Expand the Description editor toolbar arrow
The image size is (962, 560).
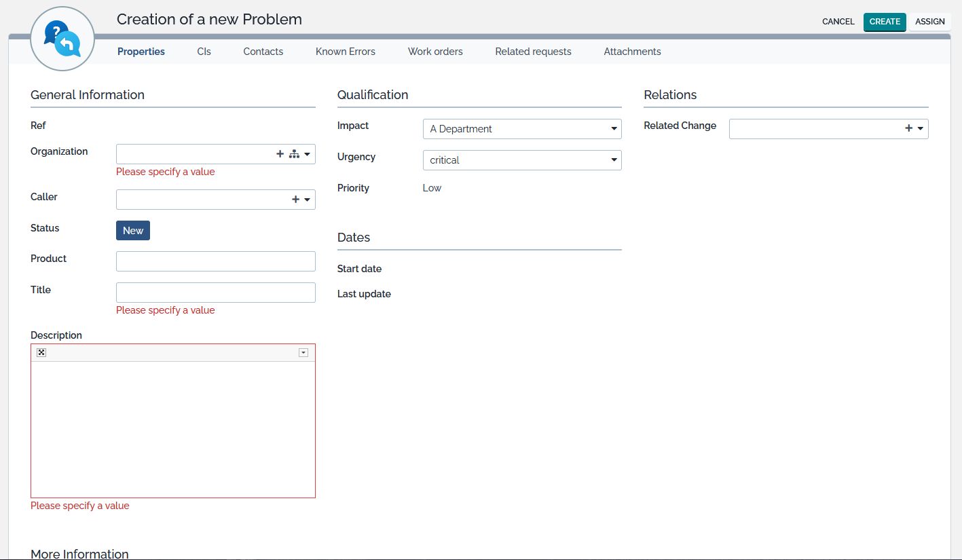(x=303, y=352)
